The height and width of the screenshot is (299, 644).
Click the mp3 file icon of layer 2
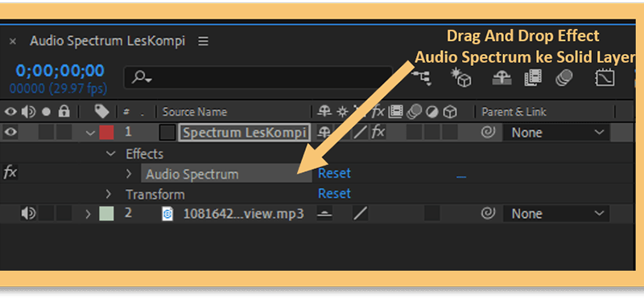[x=167, y=214]
